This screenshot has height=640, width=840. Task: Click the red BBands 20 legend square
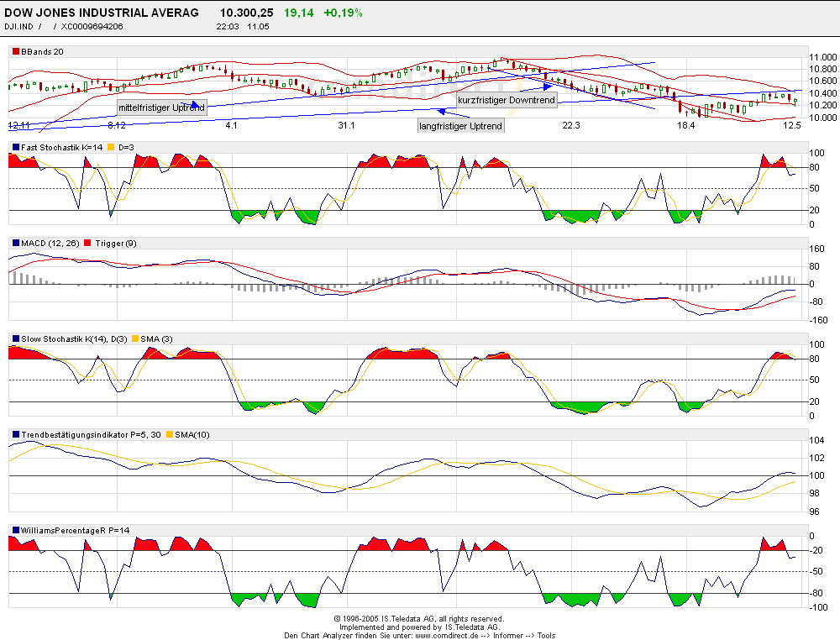15,52
